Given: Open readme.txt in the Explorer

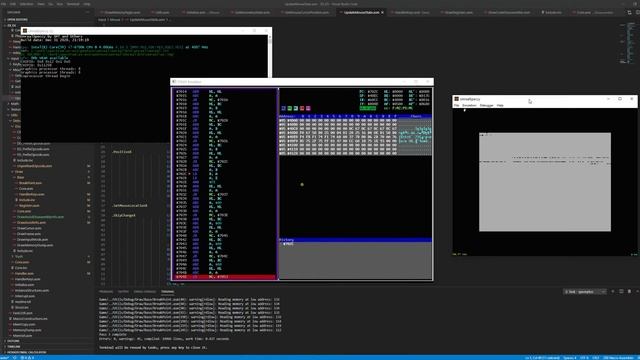Looking at the screenshot, I should 23,302.
